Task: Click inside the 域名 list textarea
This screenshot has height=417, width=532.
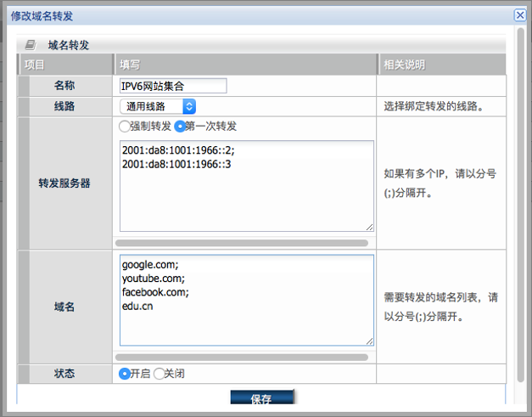Action: pyautogui.click(x=247, y=300)
